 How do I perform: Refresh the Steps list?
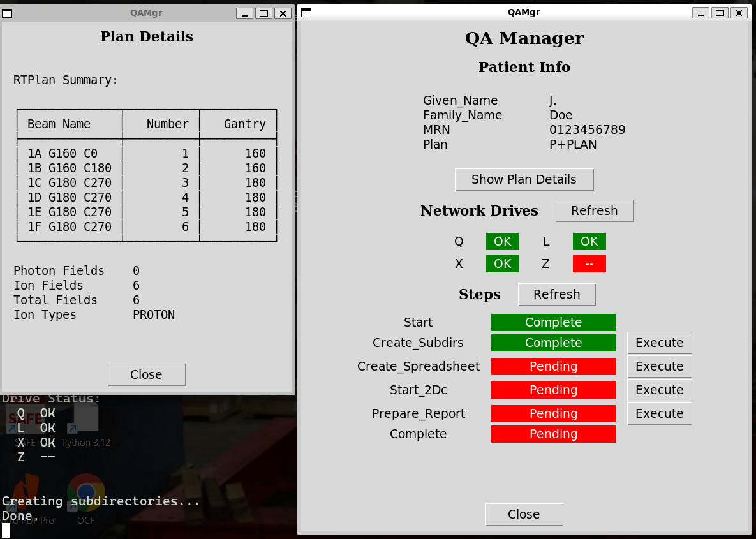click(556, 294)
